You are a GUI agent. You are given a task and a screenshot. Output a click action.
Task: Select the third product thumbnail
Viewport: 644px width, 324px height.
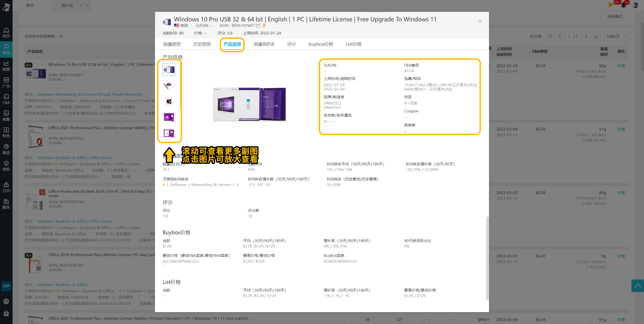point(169,101)
